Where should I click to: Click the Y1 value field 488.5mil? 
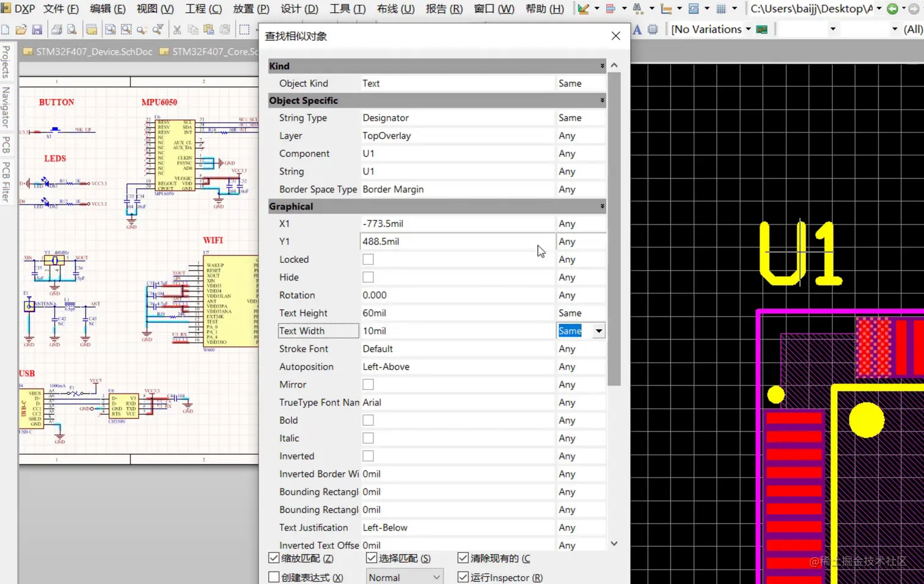tap(458, 242)
